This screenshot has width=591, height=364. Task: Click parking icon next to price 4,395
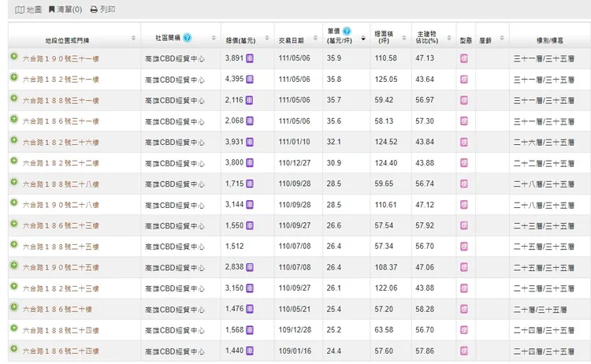coord(250,79)
